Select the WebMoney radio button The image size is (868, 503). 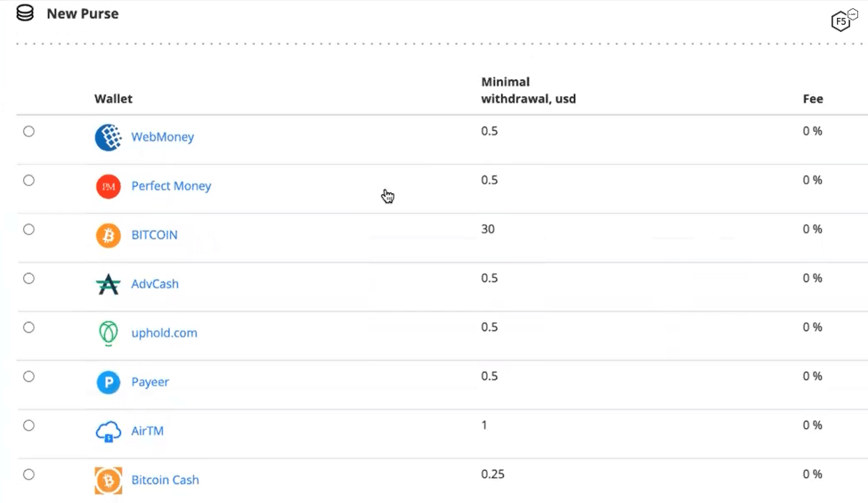pos(29,132)
